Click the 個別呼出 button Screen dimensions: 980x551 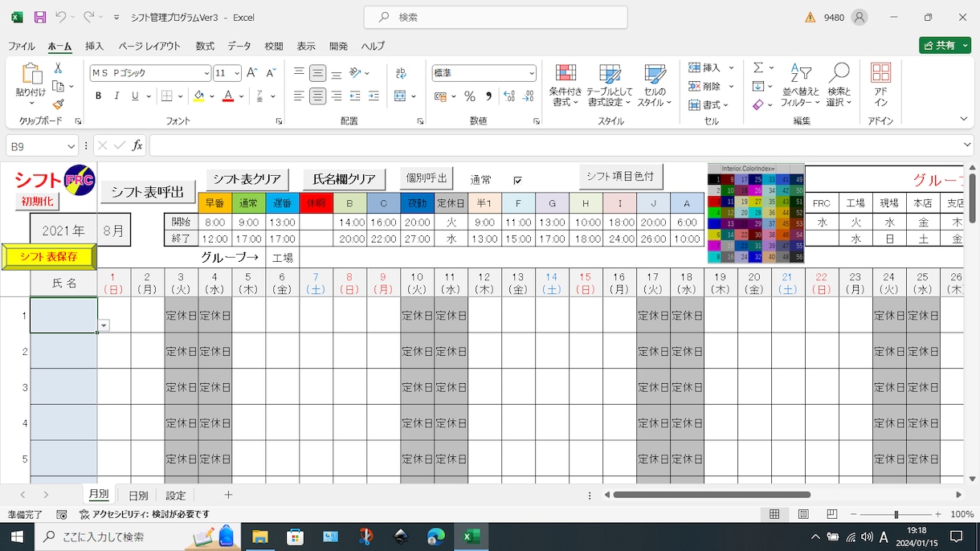point(427,178)
